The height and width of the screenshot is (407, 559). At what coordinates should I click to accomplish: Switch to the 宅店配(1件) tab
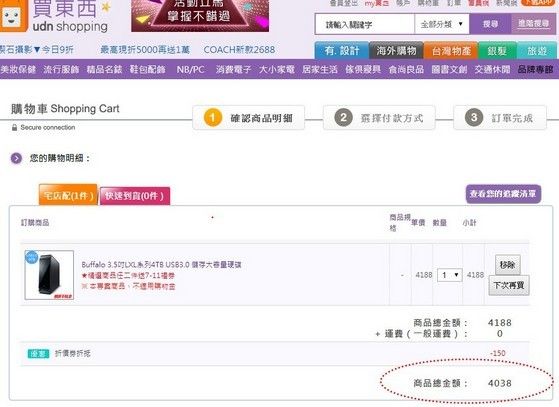coord(68,195)
